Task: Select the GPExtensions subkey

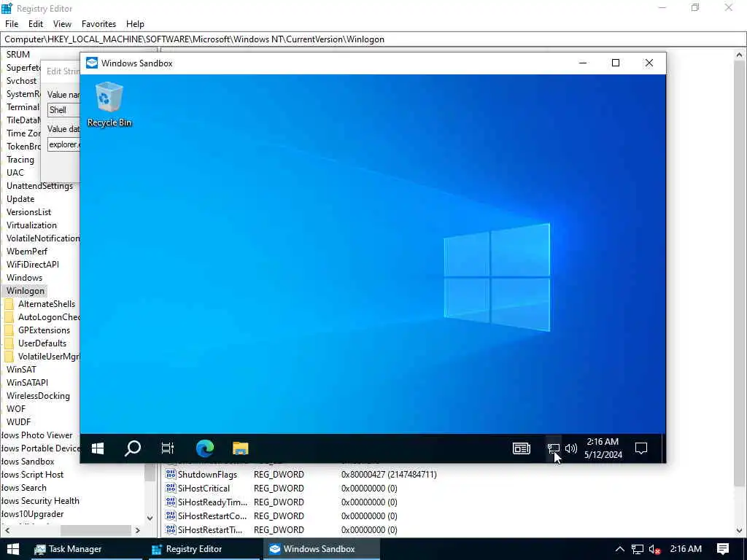Action: point(44,330)
